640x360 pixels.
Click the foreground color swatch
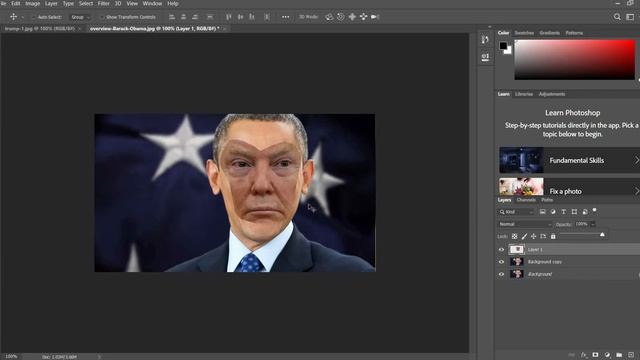(x=503, y=46)
